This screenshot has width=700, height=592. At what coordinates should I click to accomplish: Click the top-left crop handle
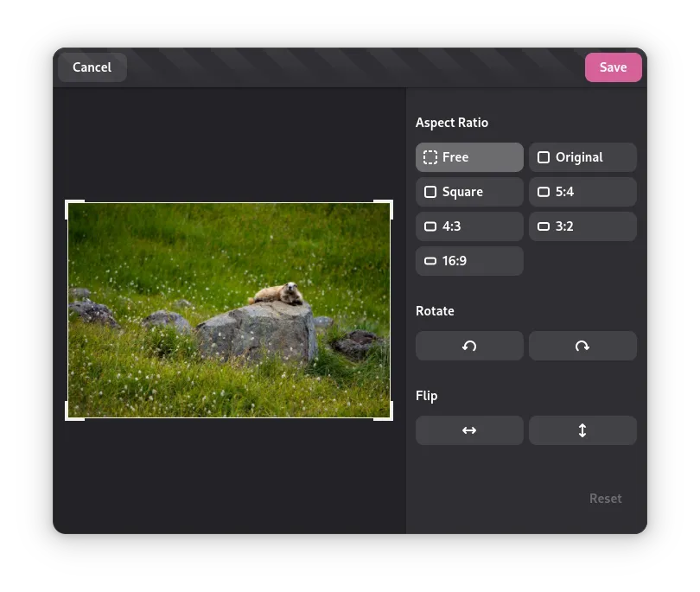pyautogui.click(x=68, y=203)
